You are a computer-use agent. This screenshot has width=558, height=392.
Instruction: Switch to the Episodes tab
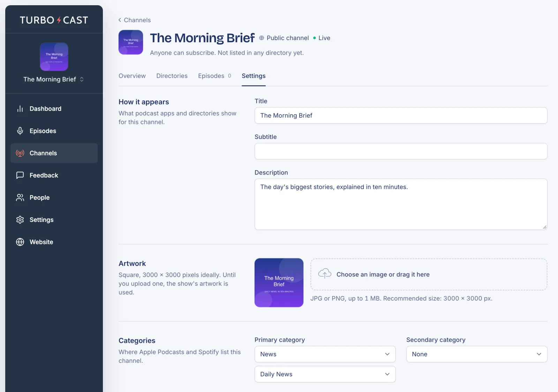point(214,76)
